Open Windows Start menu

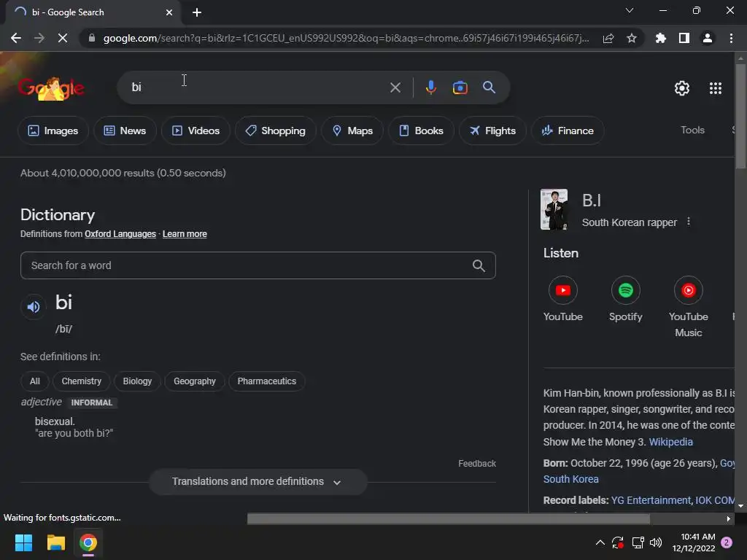click(x=23, y=542)
